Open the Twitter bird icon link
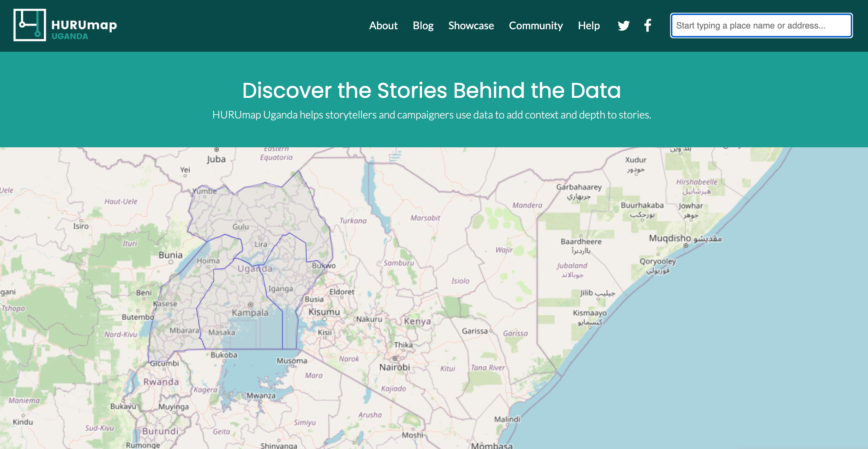The height and width of the screenshot is (449, 868). pyautogui.click(x=624, y=25)
